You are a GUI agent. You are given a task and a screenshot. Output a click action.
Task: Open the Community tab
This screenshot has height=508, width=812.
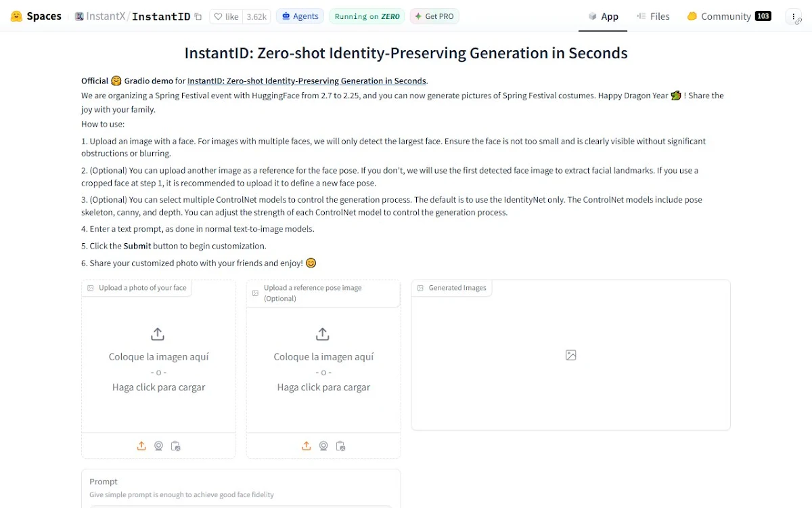[729, 16]
